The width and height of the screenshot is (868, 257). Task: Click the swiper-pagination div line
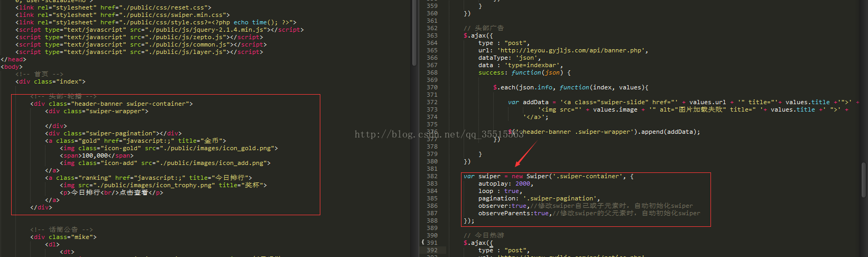pyautogui.click(x=114, y=133)
